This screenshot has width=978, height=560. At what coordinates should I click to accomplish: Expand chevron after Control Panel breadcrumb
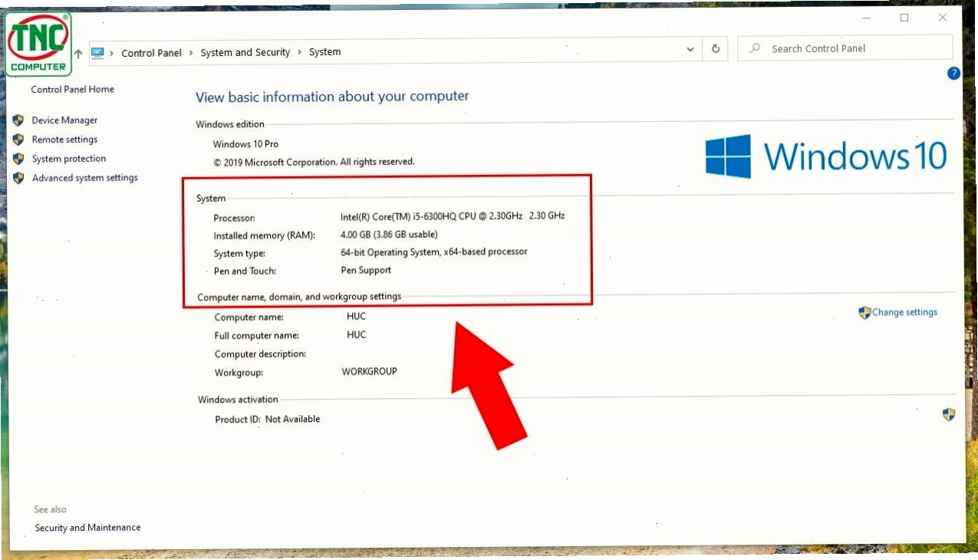[x=191, y=53]
